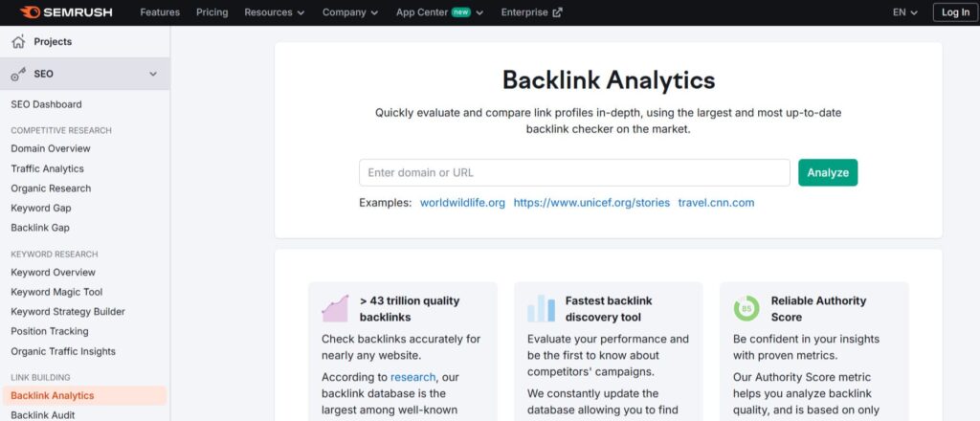Click the green Authority Score ring icon
The width and height of the screenshot is (980, 421).
(746, 308)
